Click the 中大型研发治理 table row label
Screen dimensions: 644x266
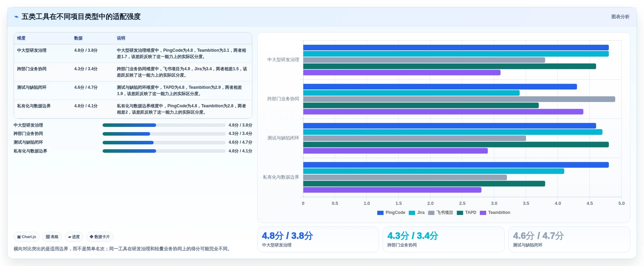[x=32, y=50]
